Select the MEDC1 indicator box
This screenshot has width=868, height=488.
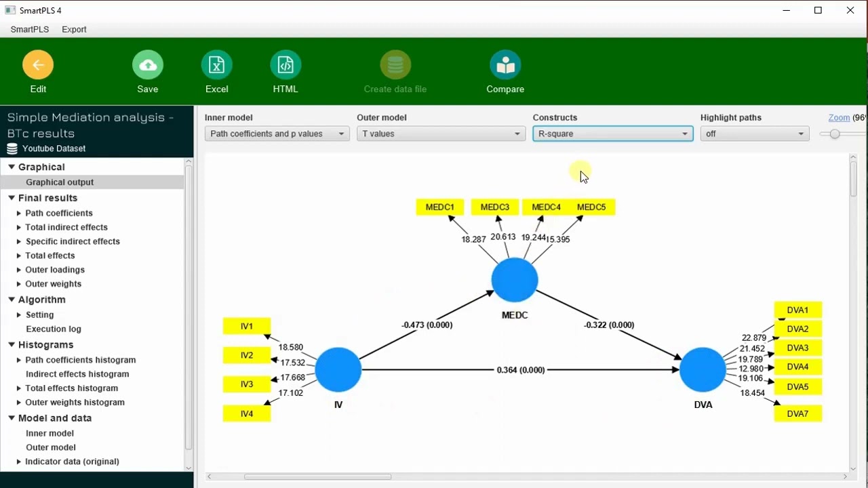point(440,207)
